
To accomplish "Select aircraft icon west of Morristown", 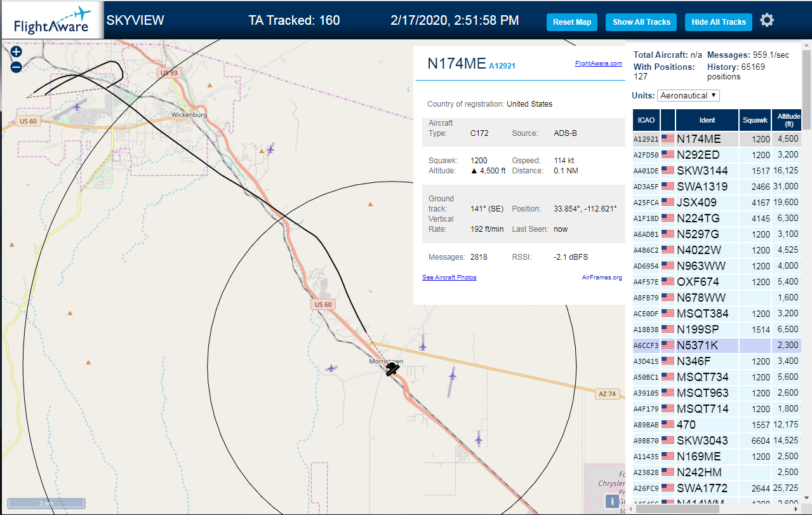I will click(x=331, y=368).
